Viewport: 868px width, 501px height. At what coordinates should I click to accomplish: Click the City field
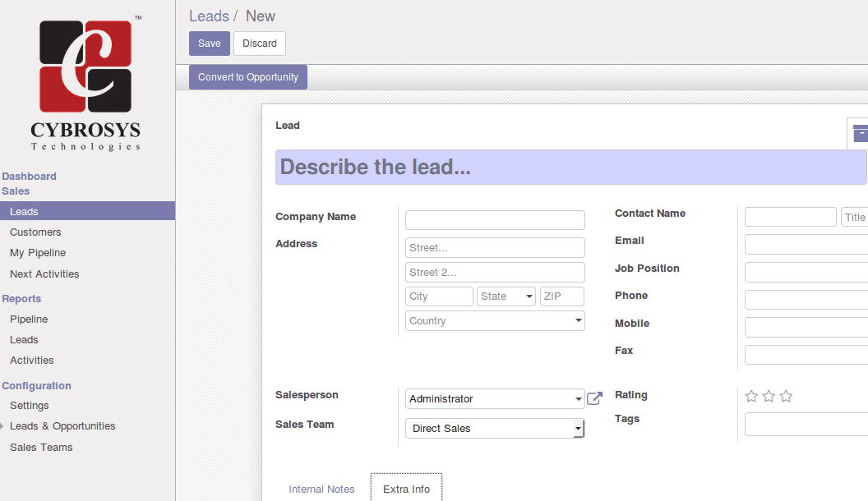point(439,296)
